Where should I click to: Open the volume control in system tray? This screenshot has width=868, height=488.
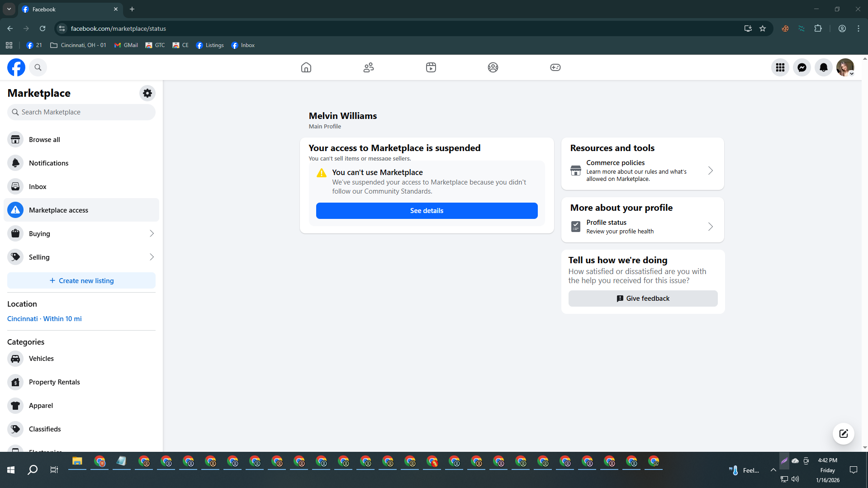click(x=795, y=479)
